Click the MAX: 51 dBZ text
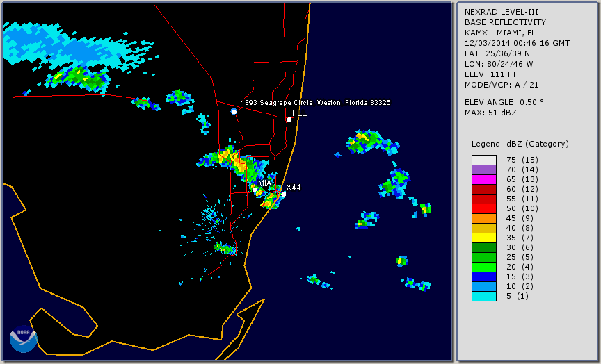The height and width of the screenshot is (364, 601). (490, 113)
